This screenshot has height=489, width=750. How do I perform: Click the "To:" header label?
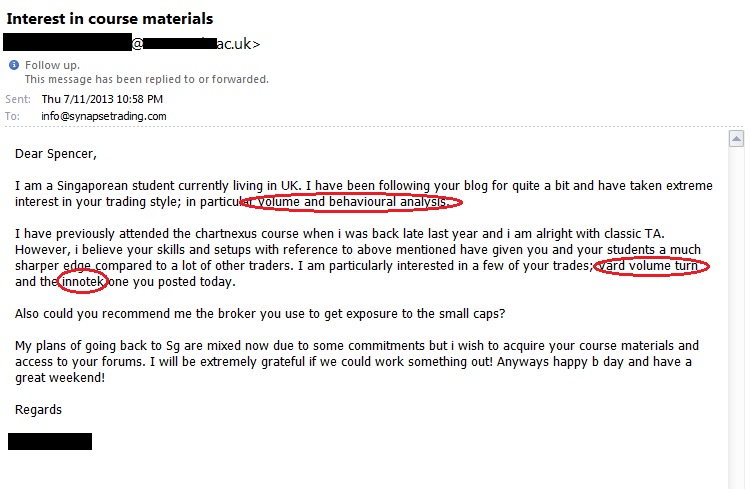point(13,116)
